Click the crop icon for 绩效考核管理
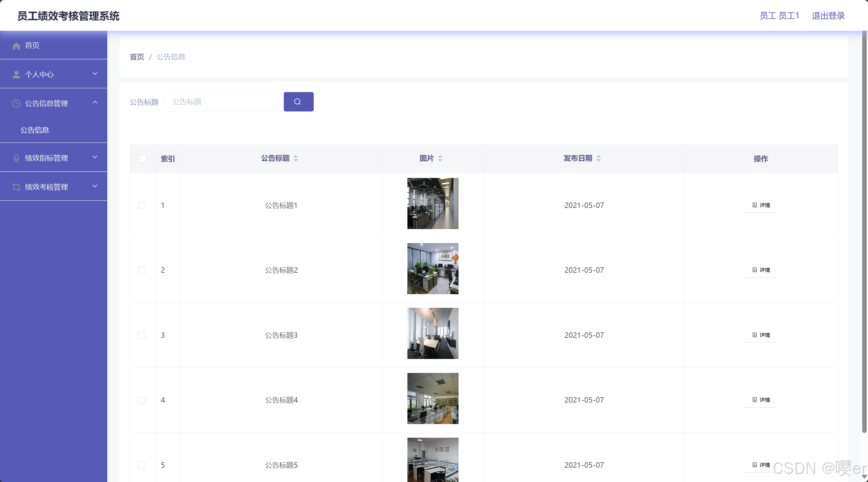Viewport: 868px width, 482px height. pyautogui.click(x=16, y=187)
